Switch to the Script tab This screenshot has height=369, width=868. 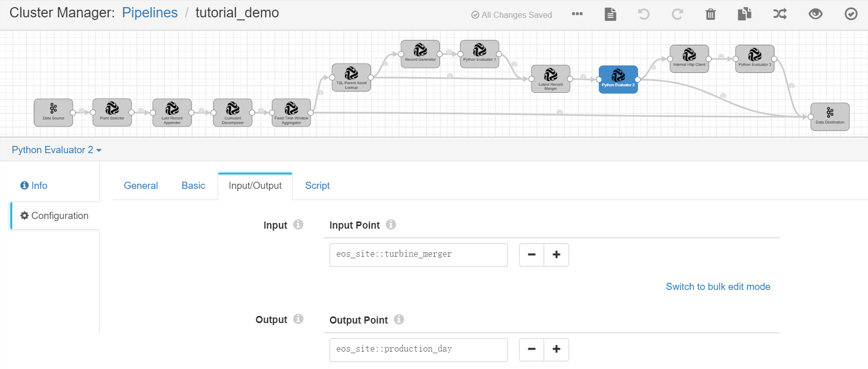click(317, 186)
